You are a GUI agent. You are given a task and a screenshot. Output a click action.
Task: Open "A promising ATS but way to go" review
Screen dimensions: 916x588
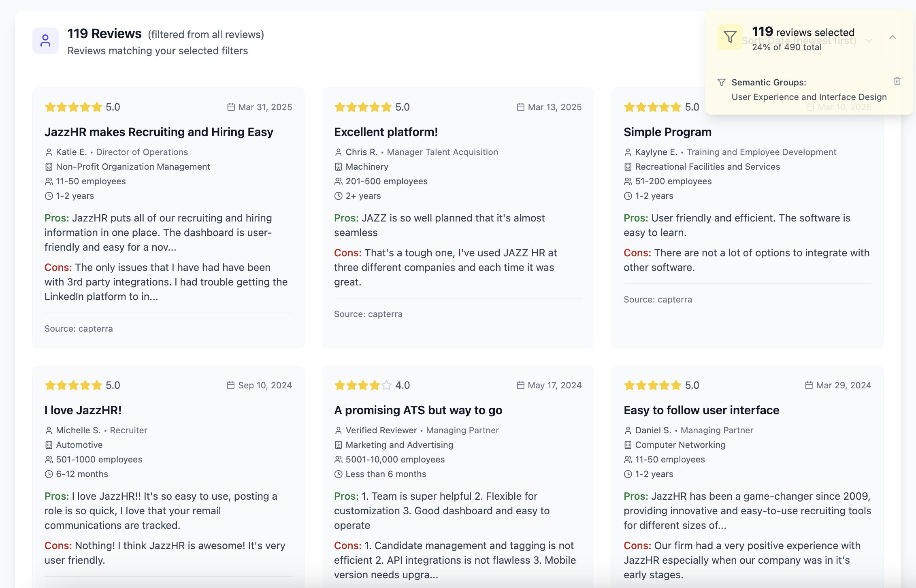[418, 410]
